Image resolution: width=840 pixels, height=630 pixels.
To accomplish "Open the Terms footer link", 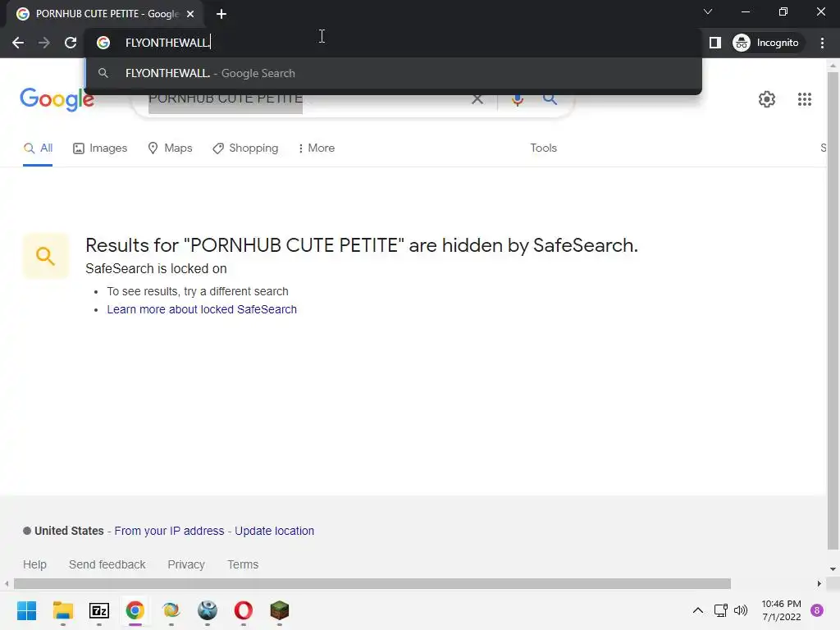I will [x=243, y=564].
